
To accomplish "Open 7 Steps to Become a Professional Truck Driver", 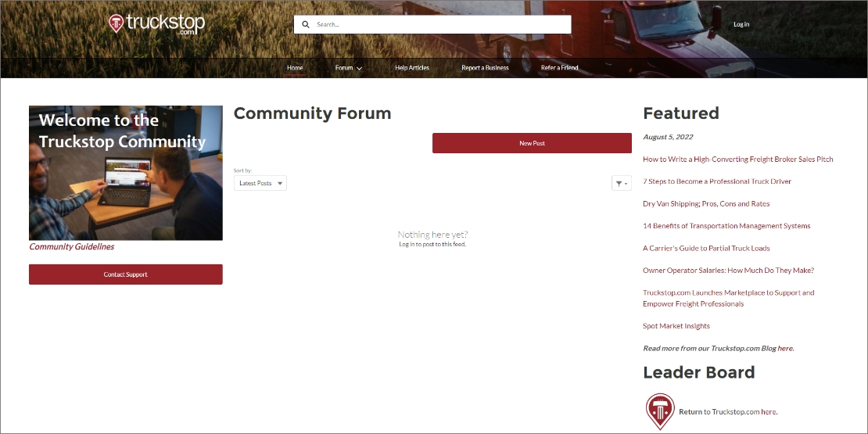I will pos(717,181).
